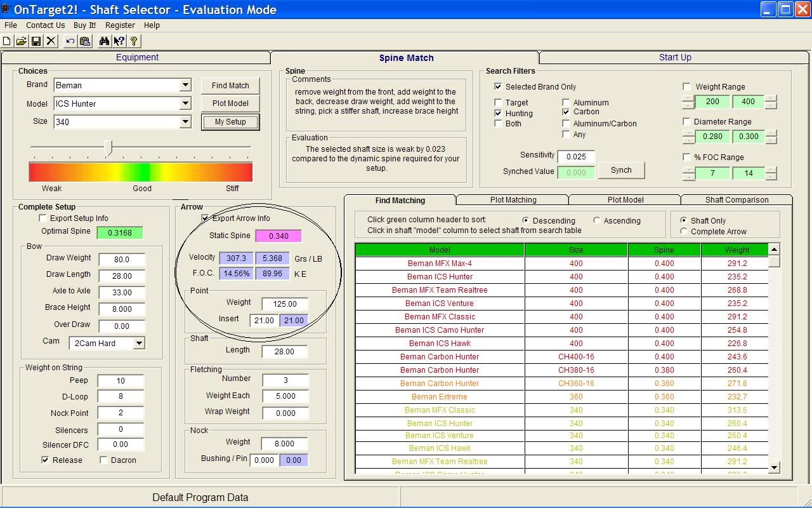Click the spine stiffness slider handle
This screenshot has width=812, height=508.
pos(109,148)
